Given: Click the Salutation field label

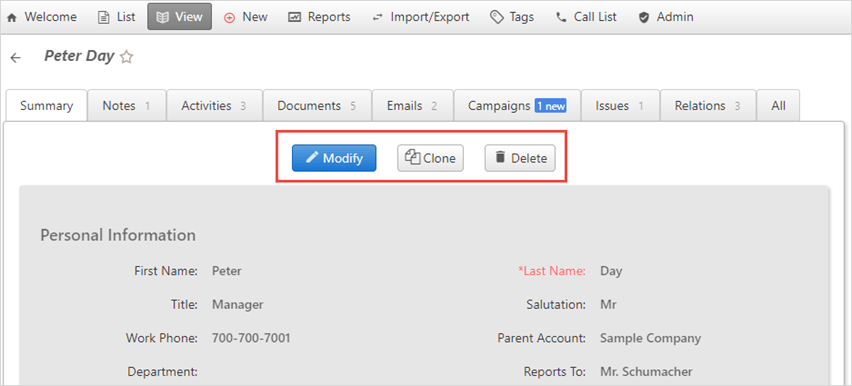Looking at the screenshot, I should pyautogui.click(x=556, y=304).
